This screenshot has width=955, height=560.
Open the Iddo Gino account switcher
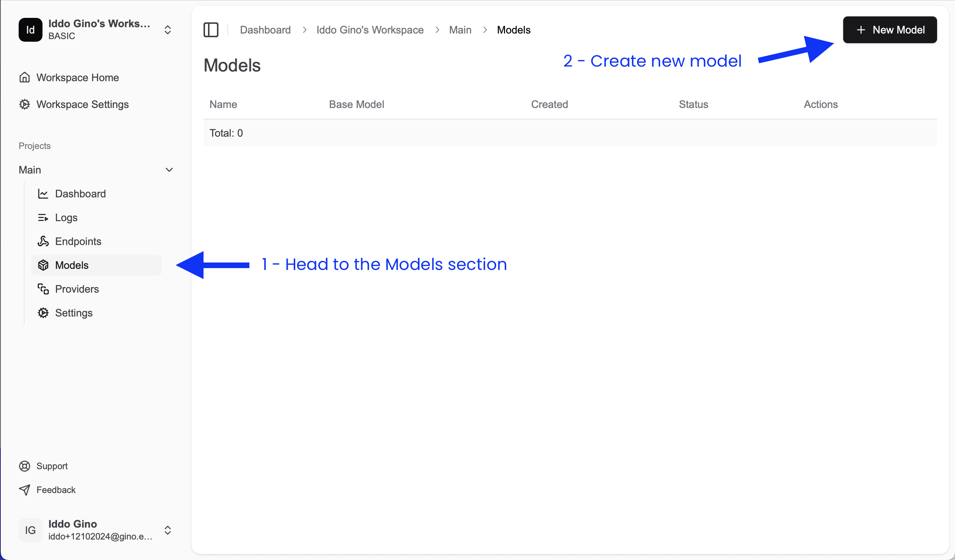[168, 530]
